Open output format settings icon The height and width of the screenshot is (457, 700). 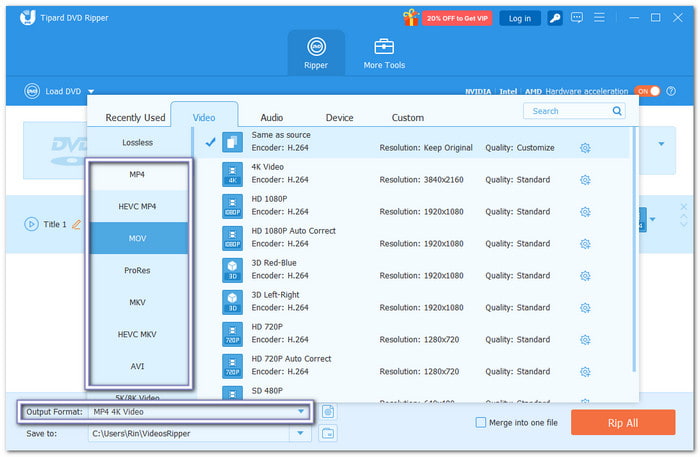tap(328, 411)
